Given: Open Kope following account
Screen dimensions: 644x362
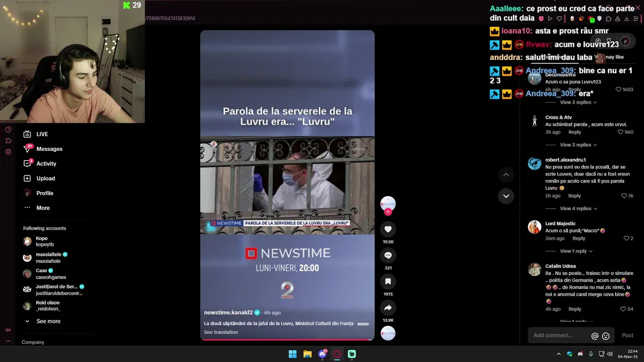Looking at the screenshot, I should pyautogui.click(x=39, y=241).
